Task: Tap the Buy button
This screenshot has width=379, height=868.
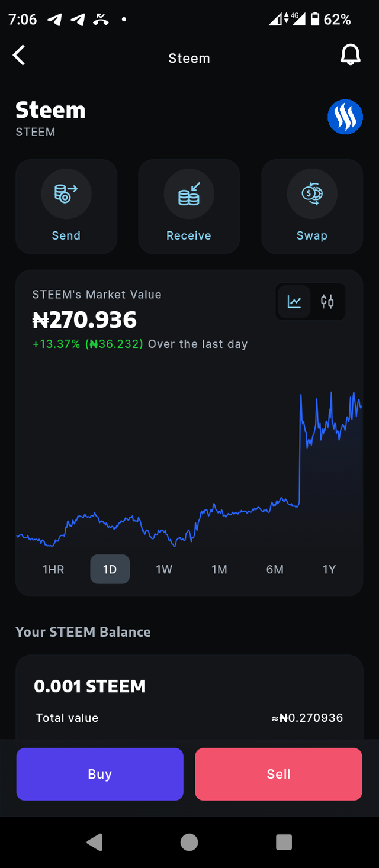Action: pos(99,774)
